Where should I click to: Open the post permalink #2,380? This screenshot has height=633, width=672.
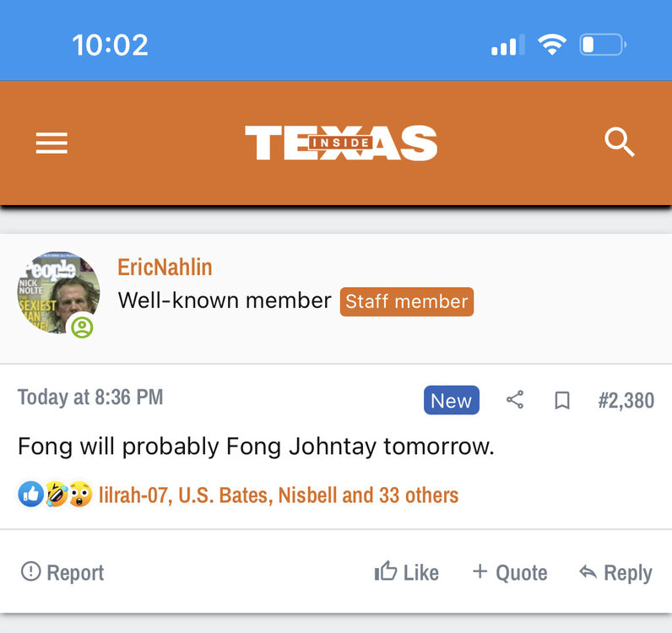click(x=626, y=400)
